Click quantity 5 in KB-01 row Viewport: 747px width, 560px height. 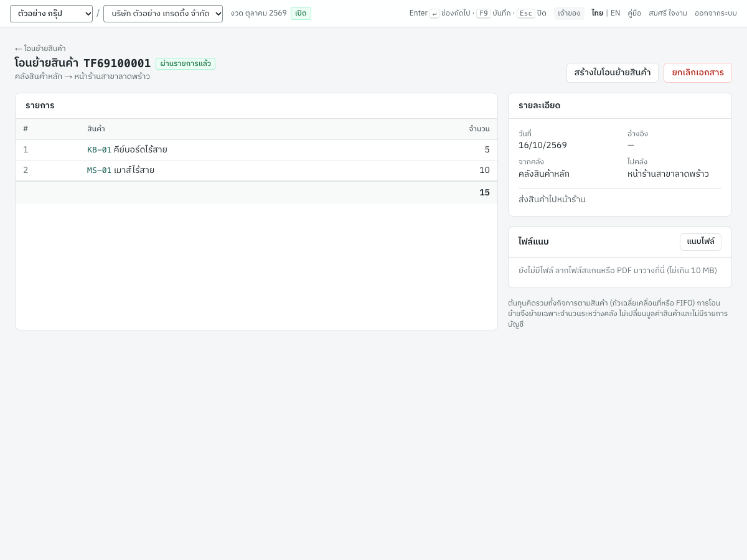(487, 150)
